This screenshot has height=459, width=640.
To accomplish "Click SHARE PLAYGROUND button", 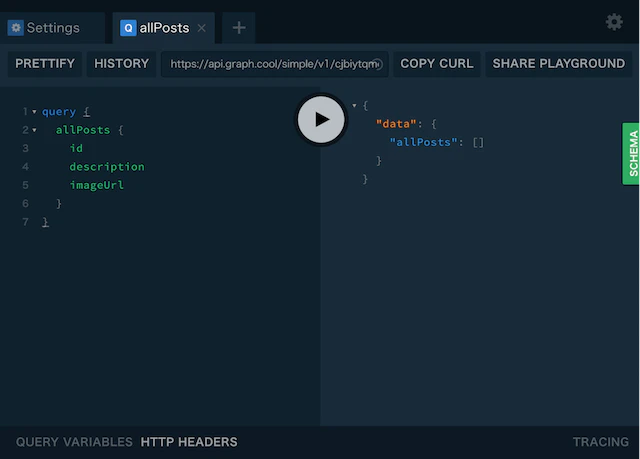I will (558, 64).
